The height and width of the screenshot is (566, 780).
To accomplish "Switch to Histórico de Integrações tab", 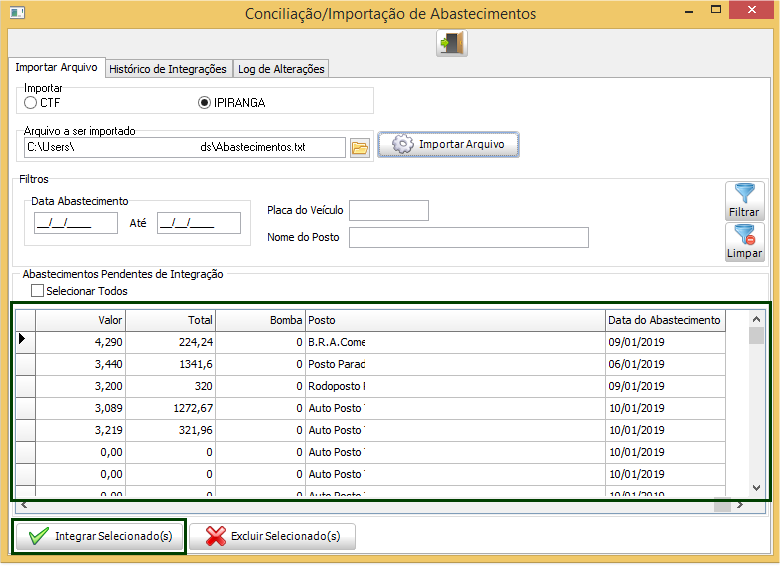I will point(168,69).
